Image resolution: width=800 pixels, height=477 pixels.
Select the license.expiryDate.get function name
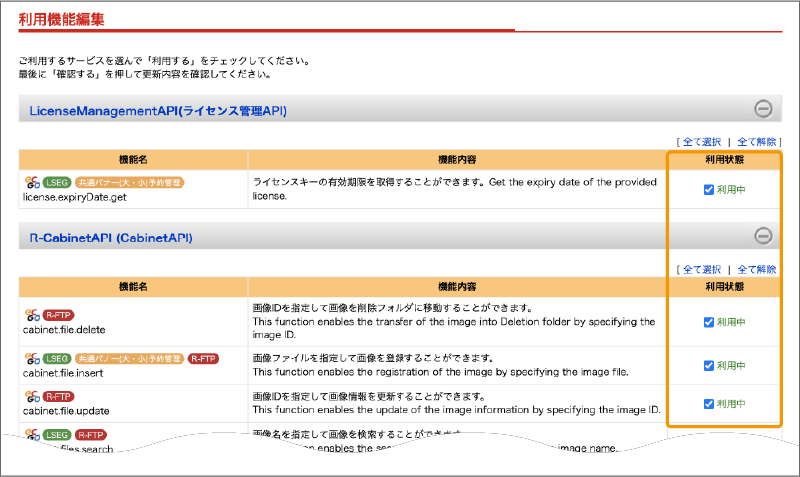click(x=74, y=197)
